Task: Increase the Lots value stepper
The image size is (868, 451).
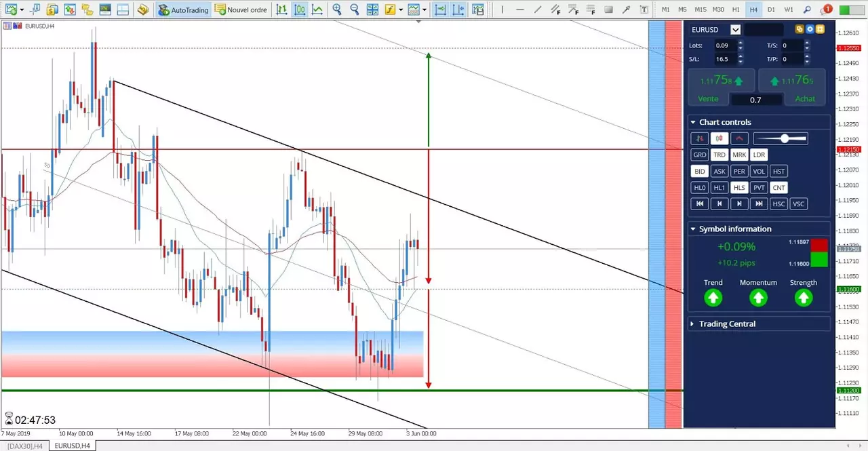Action: pyautogui.click(x=741, y=43)
